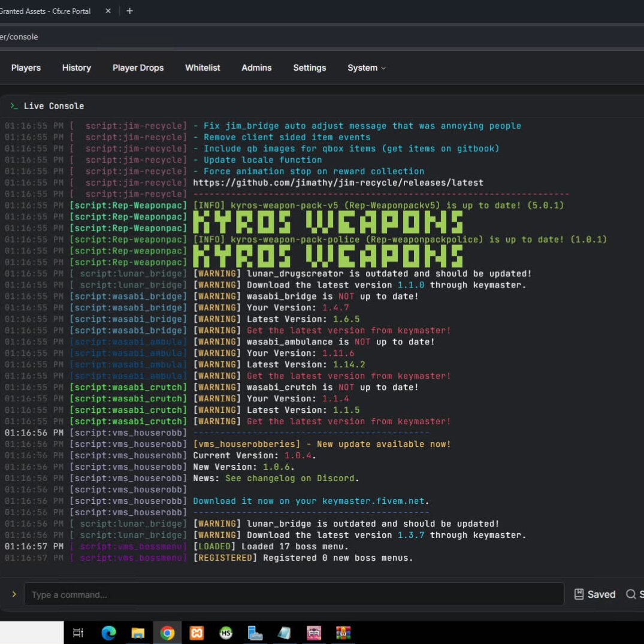Open HeidiSQL from the taskbar

point(226,633)
